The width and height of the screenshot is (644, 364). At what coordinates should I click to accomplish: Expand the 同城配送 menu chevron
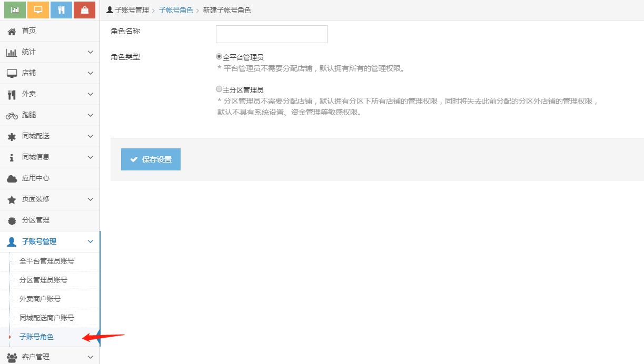click(90, 136)
